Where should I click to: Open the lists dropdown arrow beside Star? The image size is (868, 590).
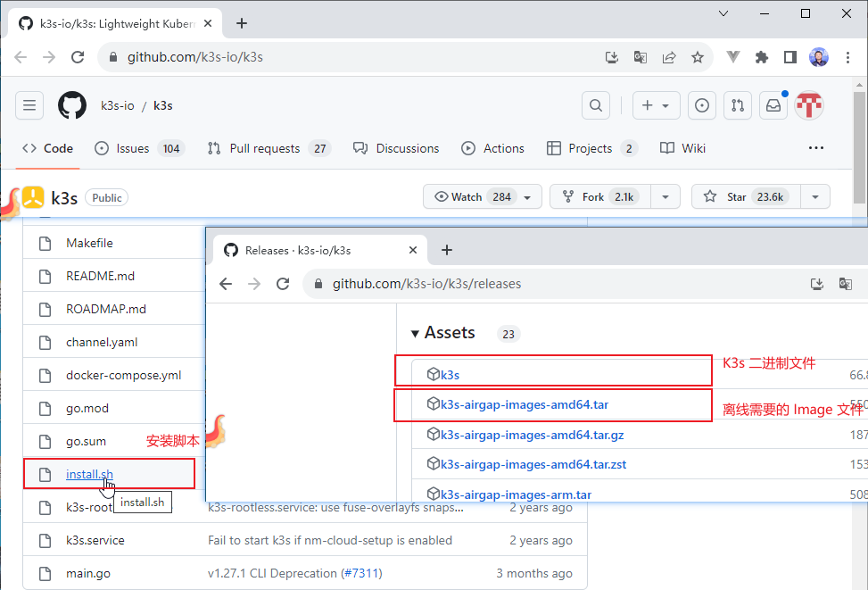(815, 196)
